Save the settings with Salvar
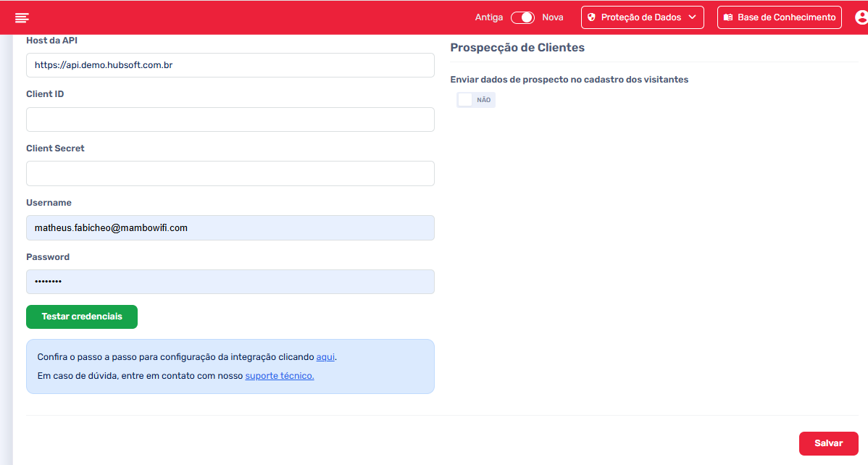Viewport: 868px width, 465px height. pos(828,443)
